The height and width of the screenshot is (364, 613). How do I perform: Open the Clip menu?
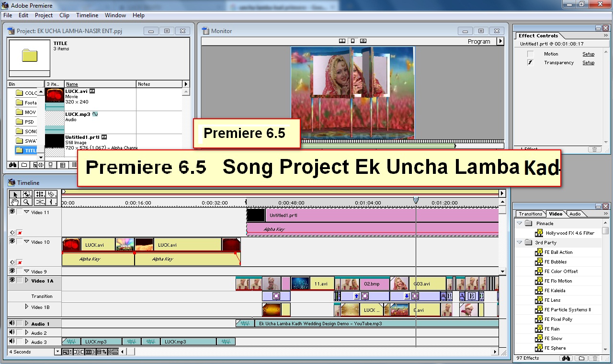64,15
